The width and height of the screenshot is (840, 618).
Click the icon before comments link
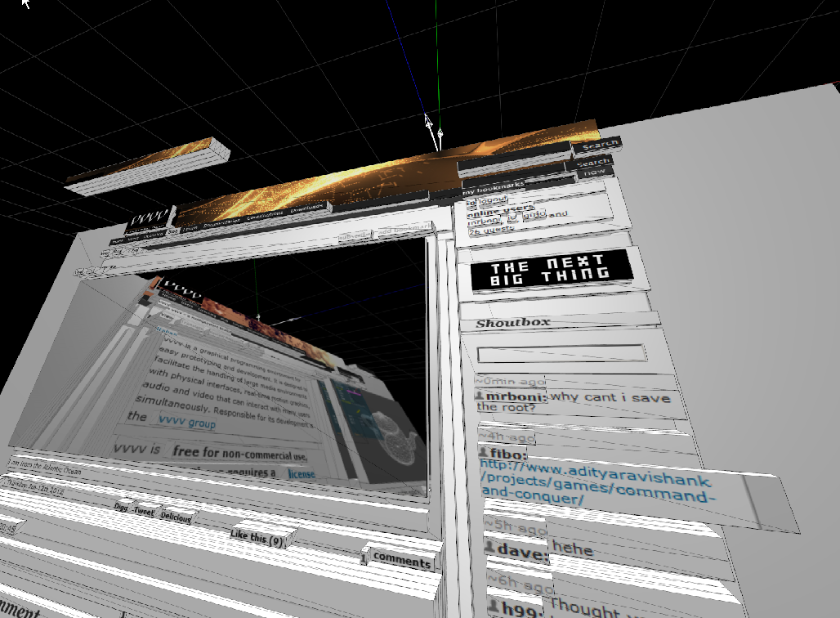(364, 558)
